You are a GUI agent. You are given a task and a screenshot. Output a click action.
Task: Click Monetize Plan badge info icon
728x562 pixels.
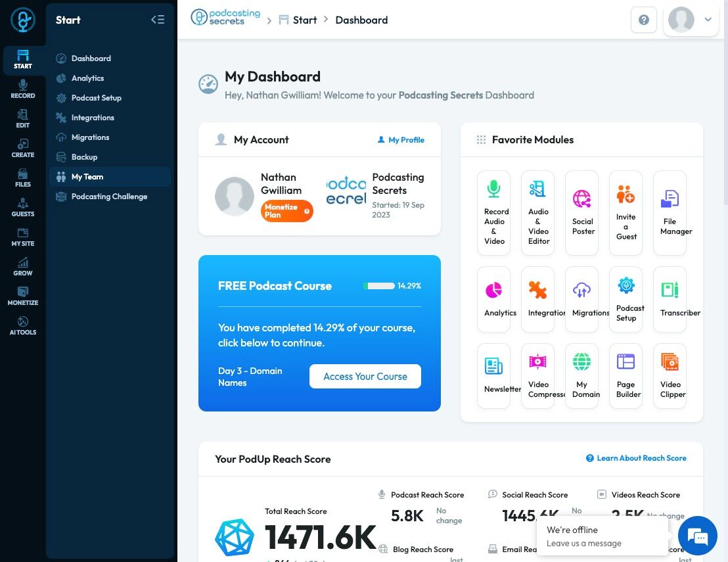pos(306,212)
